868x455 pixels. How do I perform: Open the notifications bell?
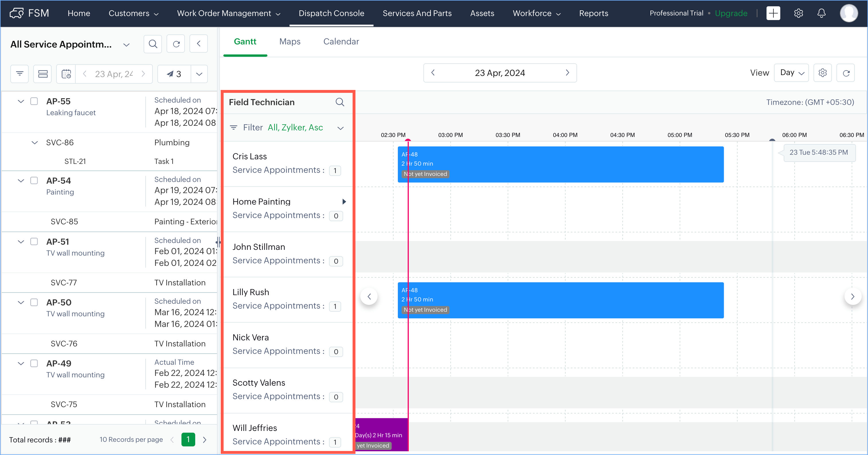click(x=822, y=13)
